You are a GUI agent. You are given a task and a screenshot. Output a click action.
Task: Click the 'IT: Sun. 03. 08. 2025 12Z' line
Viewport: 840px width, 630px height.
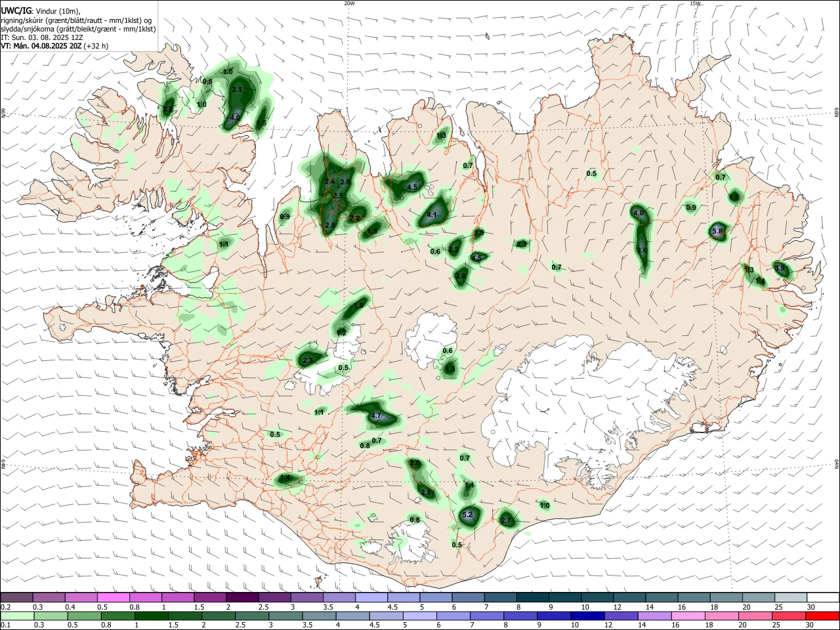tap(42, 37)
